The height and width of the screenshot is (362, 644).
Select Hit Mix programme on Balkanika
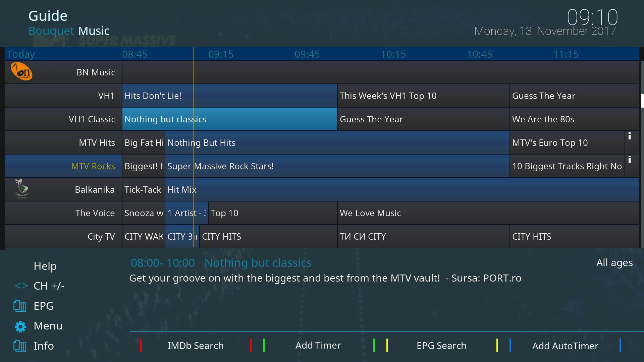(x=402, y=189)
